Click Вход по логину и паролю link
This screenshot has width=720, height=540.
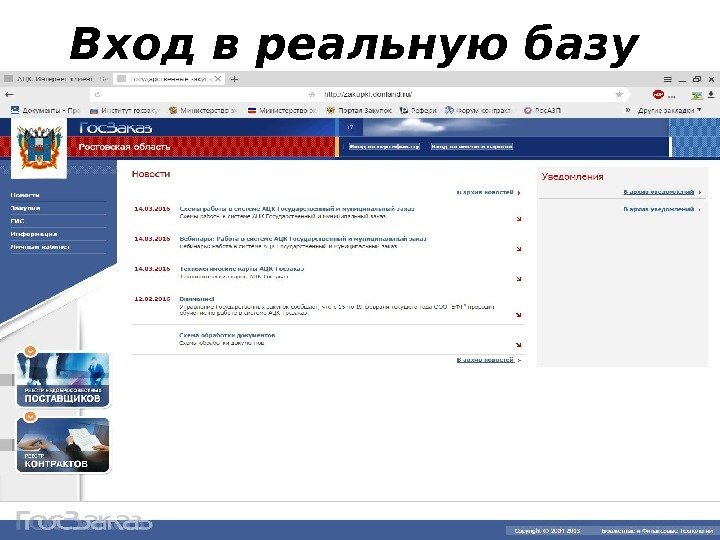[x=472, y=146]
